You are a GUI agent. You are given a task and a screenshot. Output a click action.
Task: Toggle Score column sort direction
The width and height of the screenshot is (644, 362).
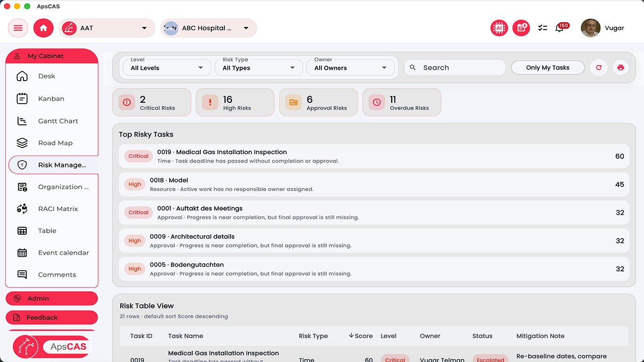pos(361,336)
